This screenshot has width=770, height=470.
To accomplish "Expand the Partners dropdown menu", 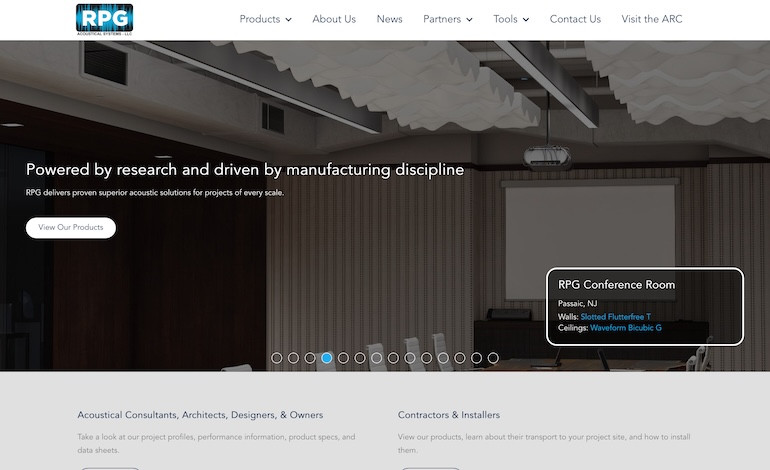I will point(447,19).
